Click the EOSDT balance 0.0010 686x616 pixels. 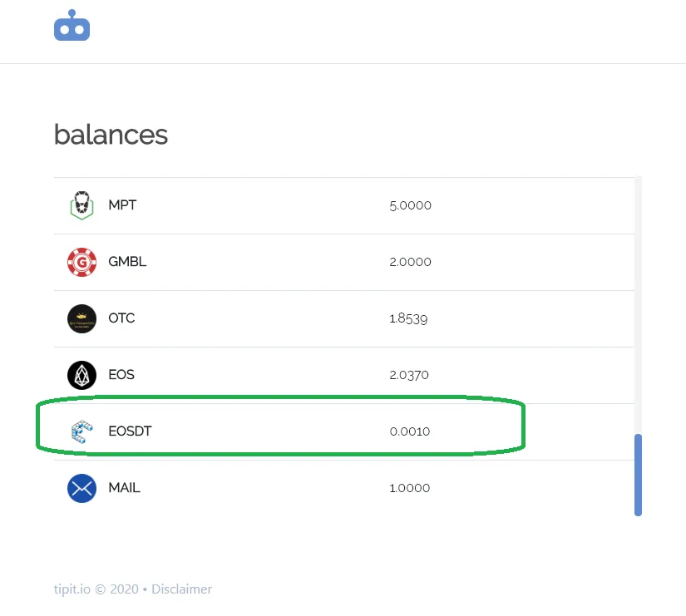(x=410, y=431)
